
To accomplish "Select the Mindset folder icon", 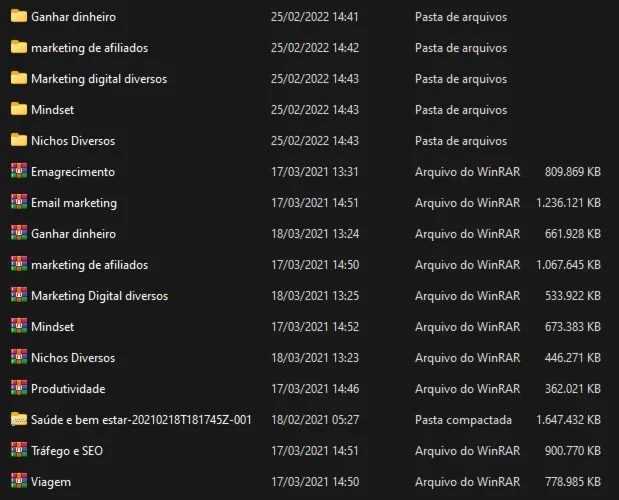I will [19, 109].
